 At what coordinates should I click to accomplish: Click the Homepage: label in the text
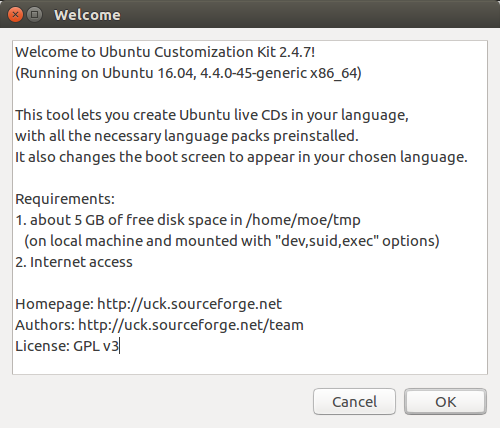click(x=55, y=304)
